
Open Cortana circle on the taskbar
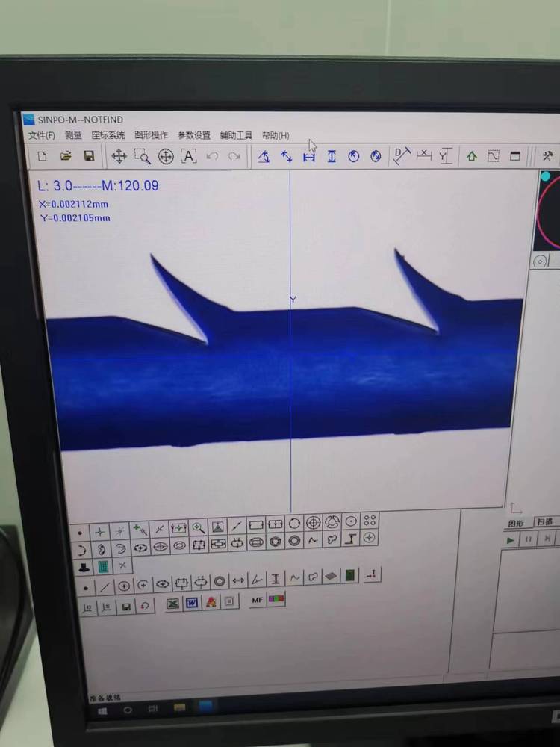[128, 710]
